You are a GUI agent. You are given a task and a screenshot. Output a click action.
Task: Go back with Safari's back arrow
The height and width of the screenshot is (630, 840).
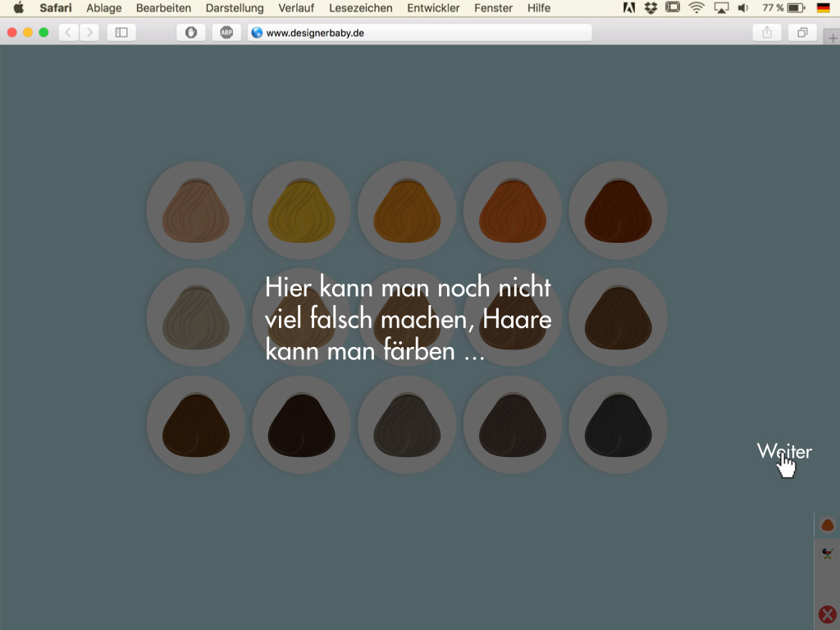coord(68,33)
